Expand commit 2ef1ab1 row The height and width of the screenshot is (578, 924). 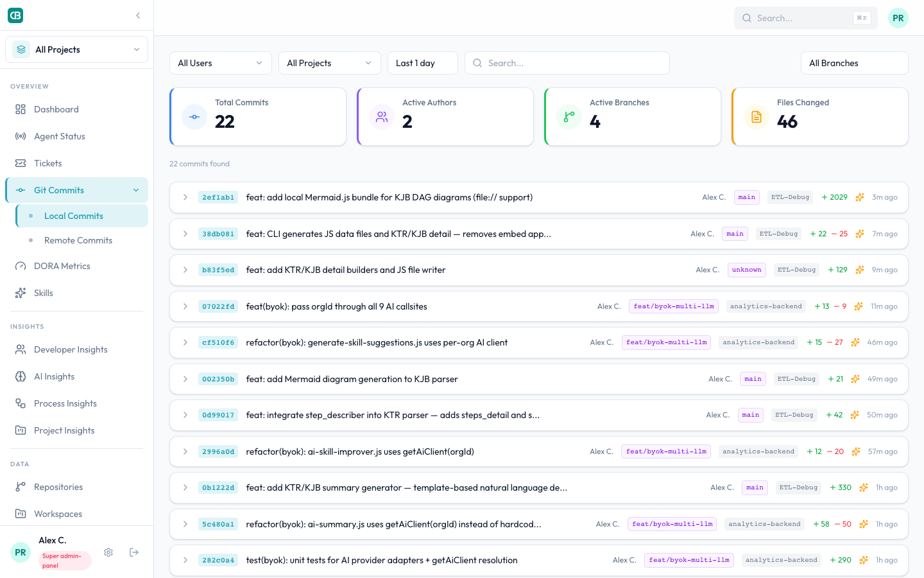click(185, 197)
